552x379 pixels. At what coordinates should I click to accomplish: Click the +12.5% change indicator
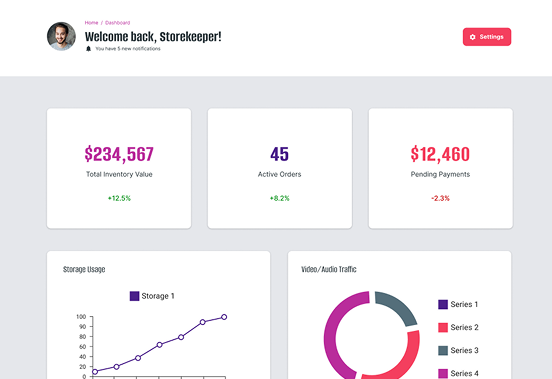(x=119, y=198)
